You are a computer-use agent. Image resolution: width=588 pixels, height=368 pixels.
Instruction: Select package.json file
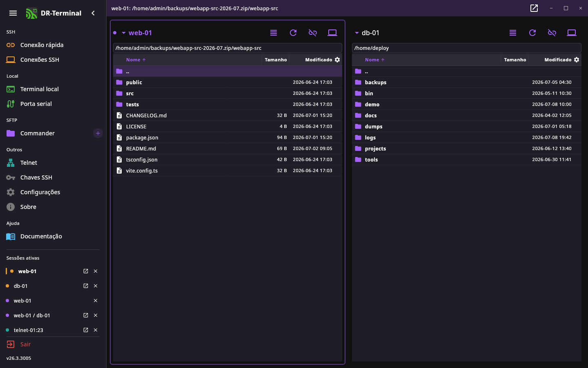coord(227,137)
